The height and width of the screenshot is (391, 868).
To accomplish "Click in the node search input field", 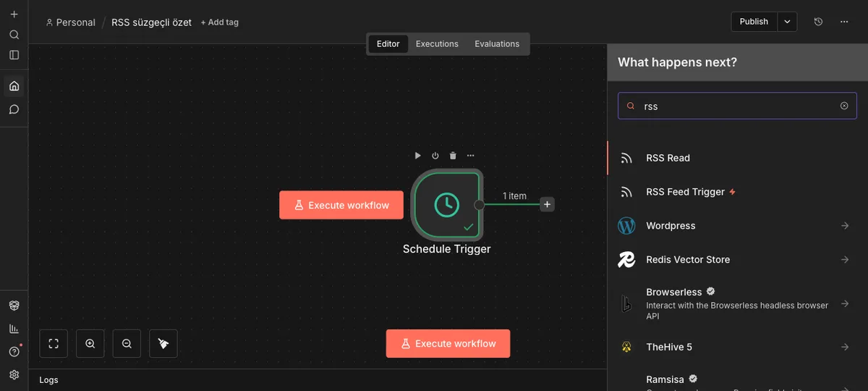I will 737,106.
